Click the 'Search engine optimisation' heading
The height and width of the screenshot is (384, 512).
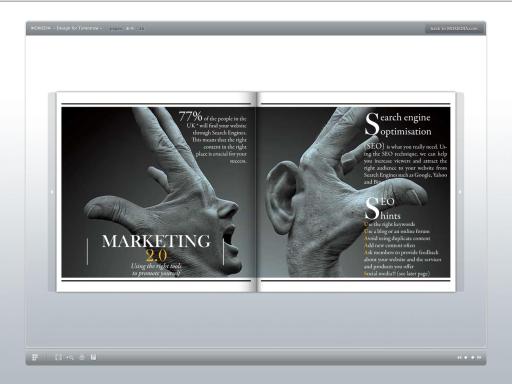coord(398,124)
